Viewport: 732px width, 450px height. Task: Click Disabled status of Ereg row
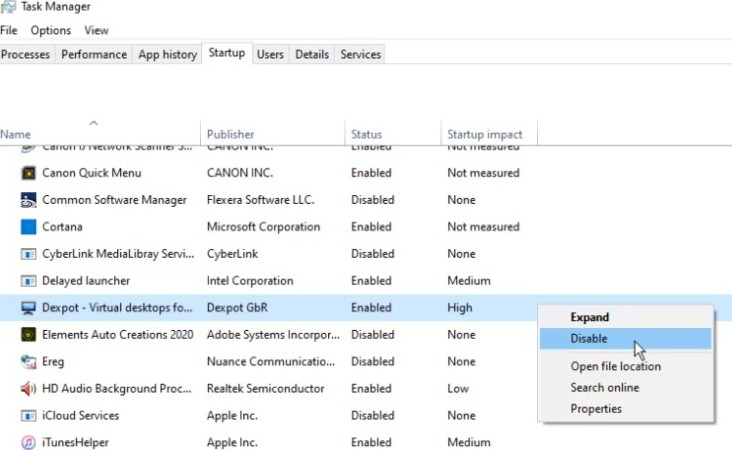click(373, 362)
